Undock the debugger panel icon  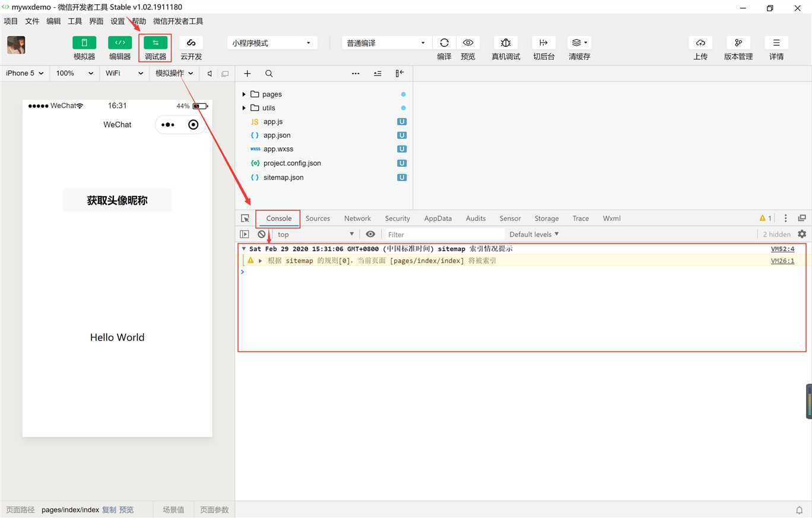[802, 218]
